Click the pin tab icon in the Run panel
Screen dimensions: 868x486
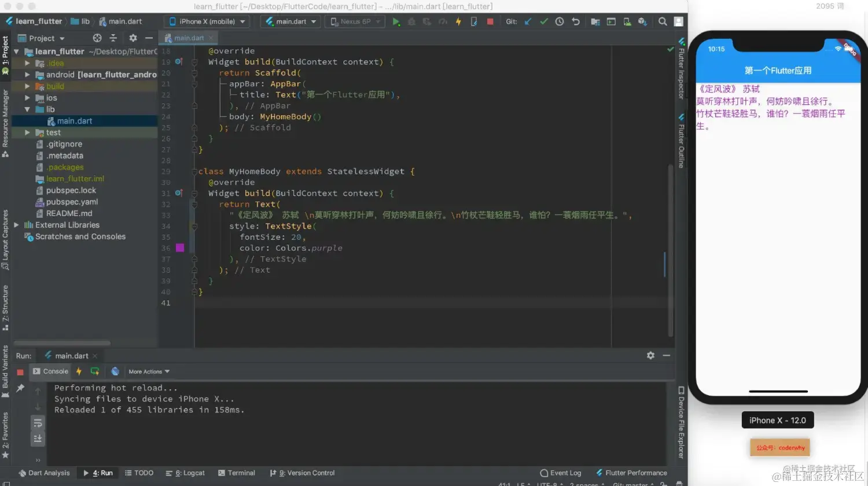point(20,388)
